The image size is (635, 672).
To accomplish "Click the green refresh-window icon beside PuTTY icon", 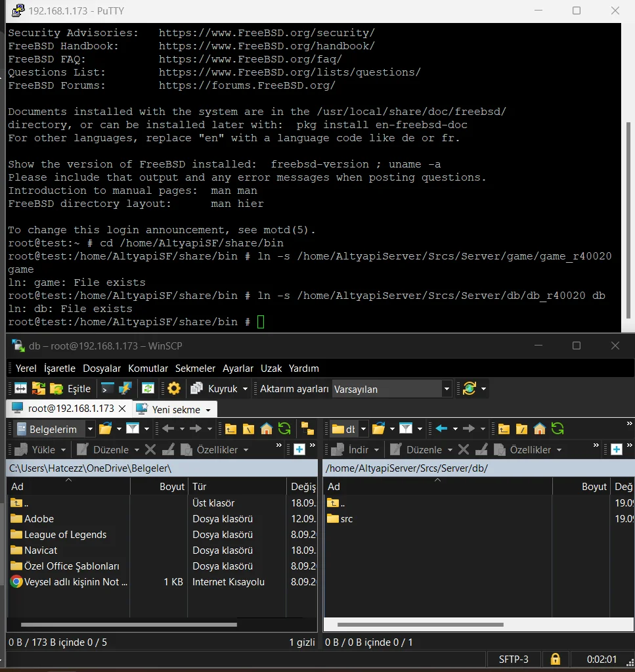I will click(x=148, y=389).
